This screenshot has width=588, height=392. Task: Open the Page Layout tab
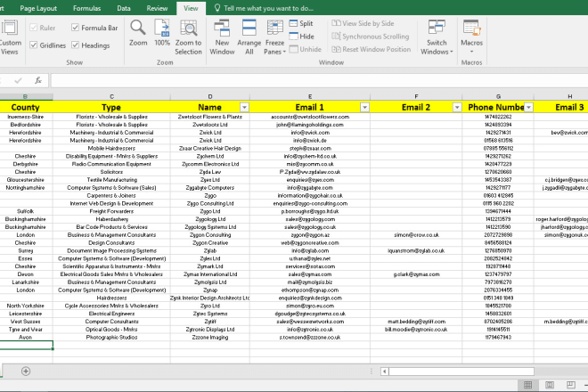coord(38,8)
